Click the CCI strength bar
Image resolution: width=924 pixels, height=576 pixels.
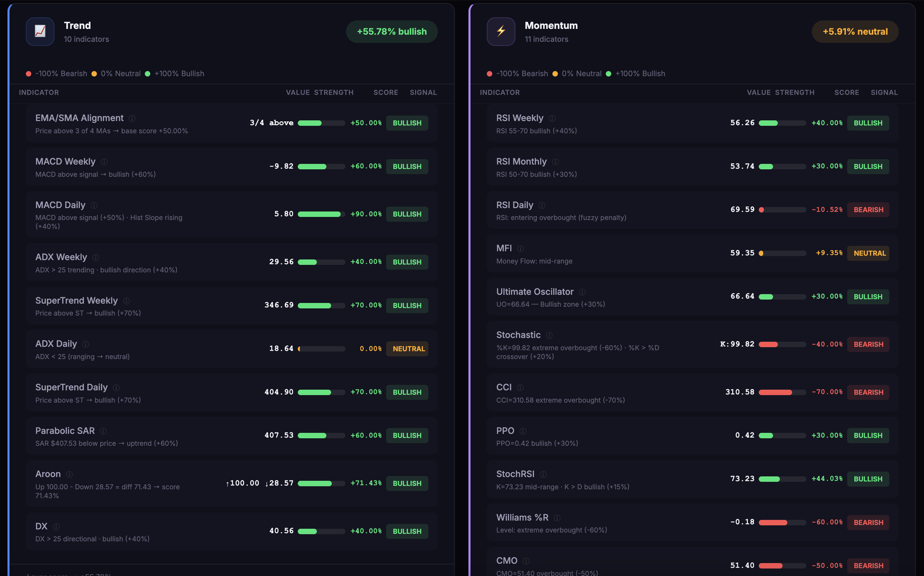tap(782, 392)
